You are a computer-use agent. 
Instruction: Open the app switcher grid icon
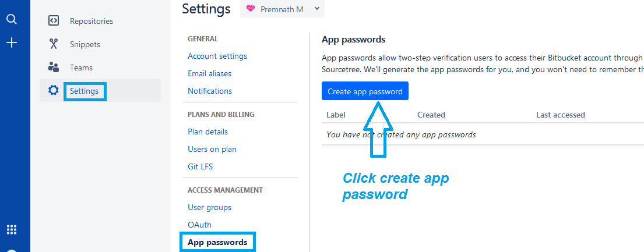(x=12, y=229)
